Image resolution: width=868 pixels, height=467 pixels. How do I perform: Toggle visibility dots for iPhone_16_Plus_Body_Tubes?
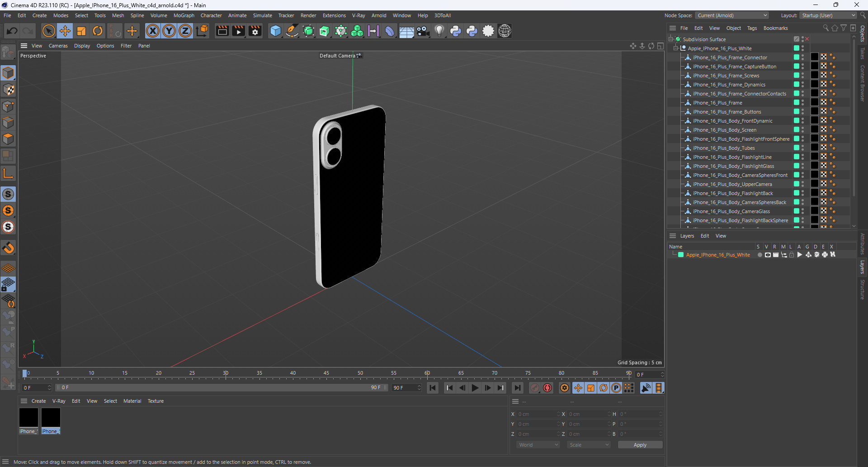pyautogui.click(x=802, y=148)
